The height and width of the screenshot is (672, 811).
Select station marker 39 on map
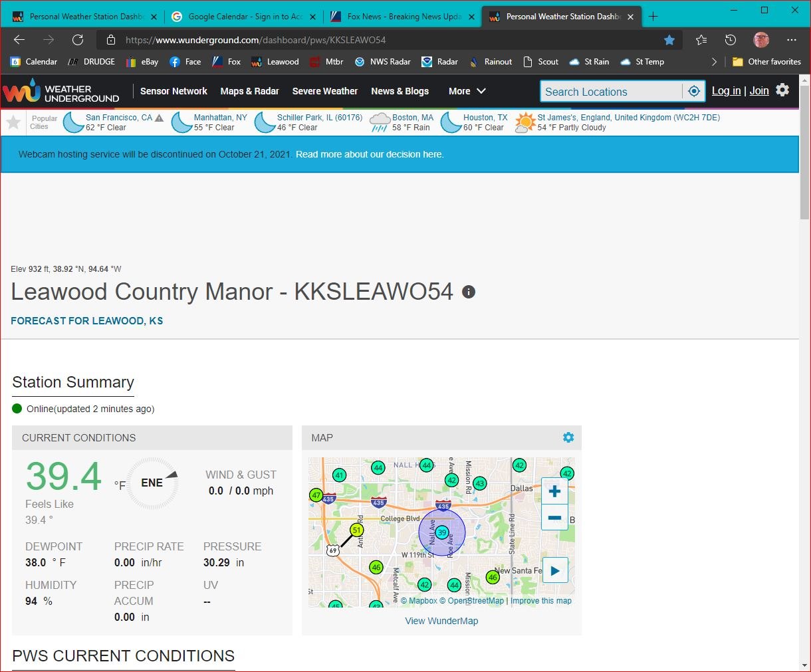tap(442, 532)
